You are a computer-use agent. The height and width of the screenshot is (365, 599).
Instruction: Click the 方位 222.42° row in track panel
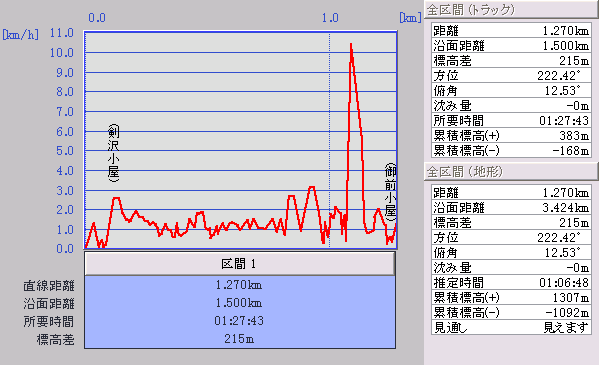[x=511, y=76]
